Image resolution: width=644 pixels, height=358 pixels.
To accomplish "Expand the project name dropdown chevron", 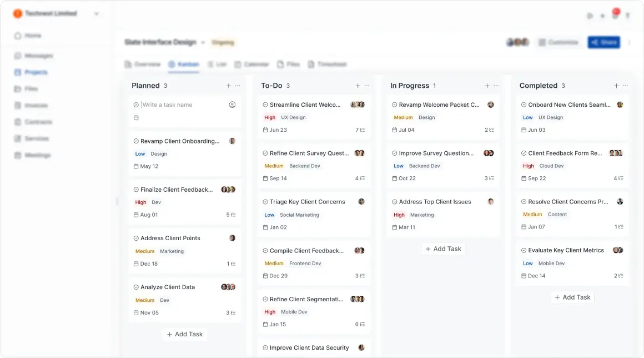I will pyautogui.click(x=203, y=42).
